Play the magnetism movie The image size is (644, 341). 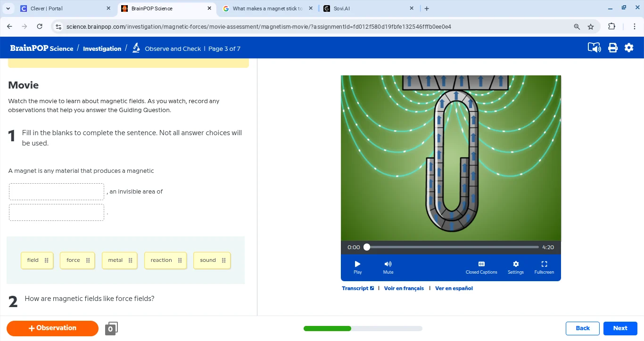tap(357, 267)
